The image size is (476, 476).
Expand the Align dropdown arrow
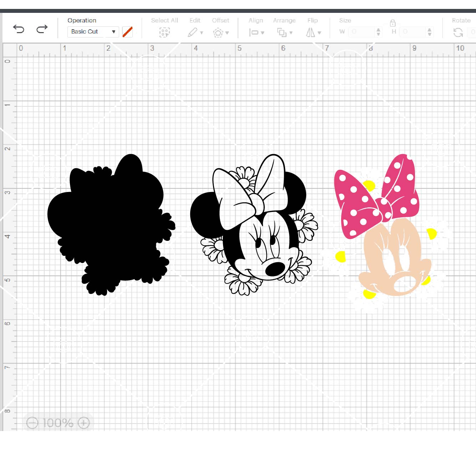pyautogui.click(x=263, y=33)
